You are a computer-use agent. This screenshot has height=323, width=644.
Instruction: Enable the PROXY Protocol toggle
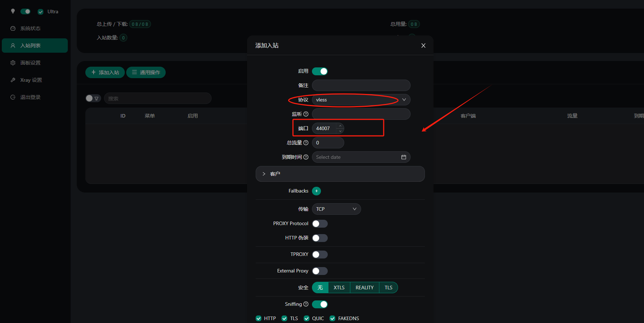coord(319,224)
